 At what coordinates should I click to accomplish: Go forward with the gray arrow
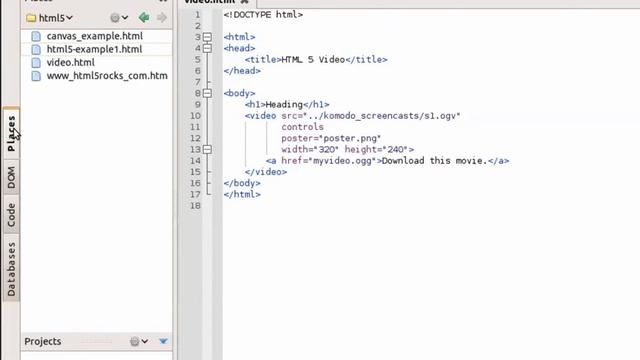click(x=162, y=18)
